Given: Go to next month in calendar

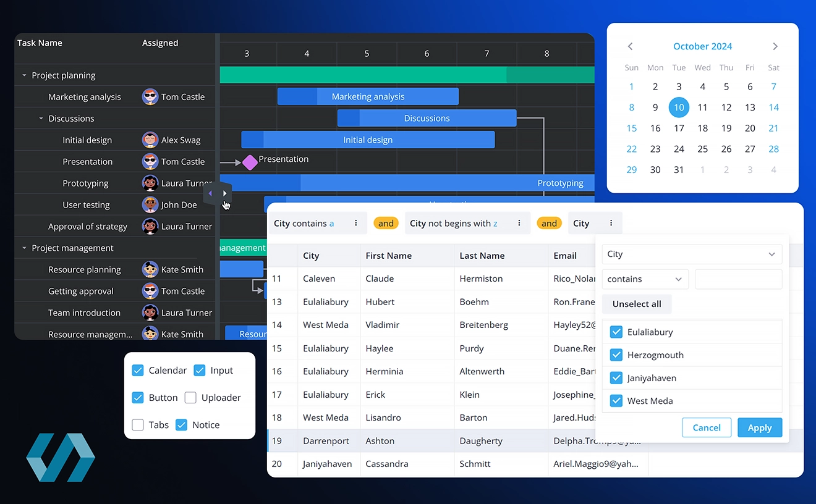Looking at the screenshot, I should pyautogui.click(x=775, y=46).
